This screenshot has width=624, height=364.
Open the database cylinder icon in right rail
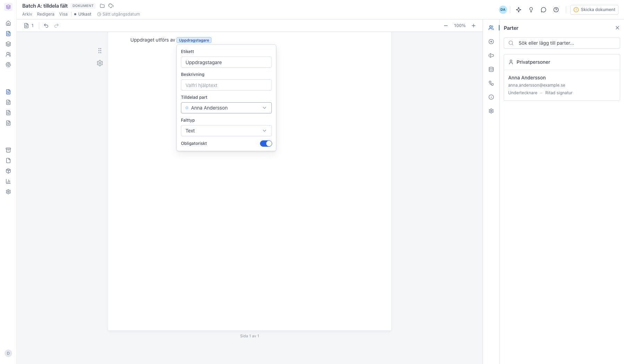point(491,69)
